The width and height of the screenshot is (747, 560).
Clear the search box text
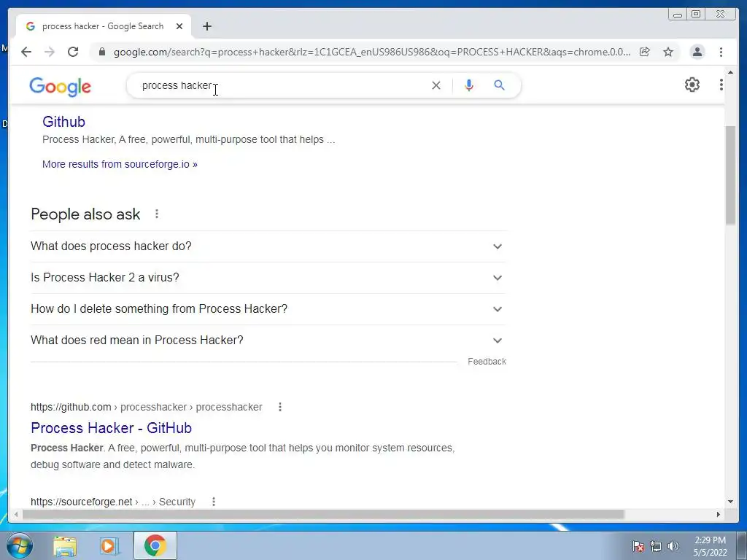[x=436, y=85]
